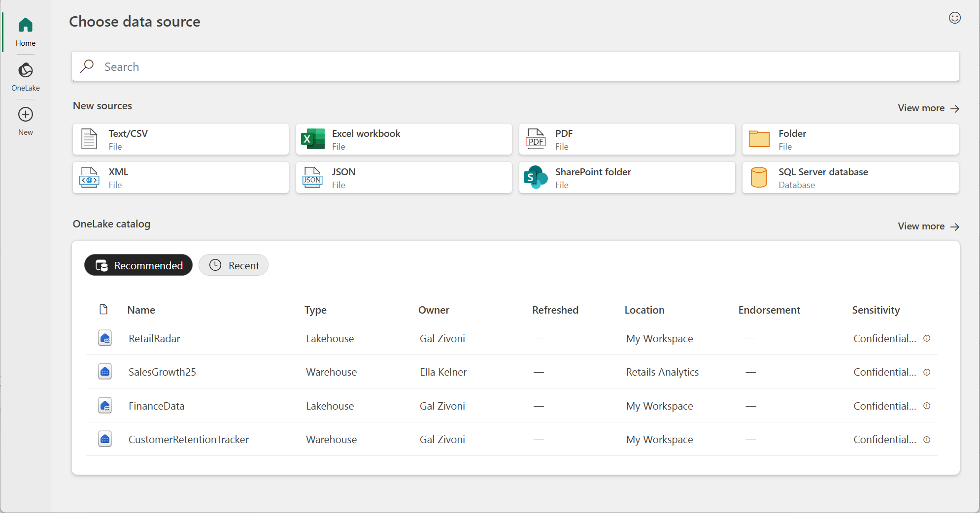This screenshot has width=980, height=513.
Task: Sort by the Owner column header
Action: point(434,310)
